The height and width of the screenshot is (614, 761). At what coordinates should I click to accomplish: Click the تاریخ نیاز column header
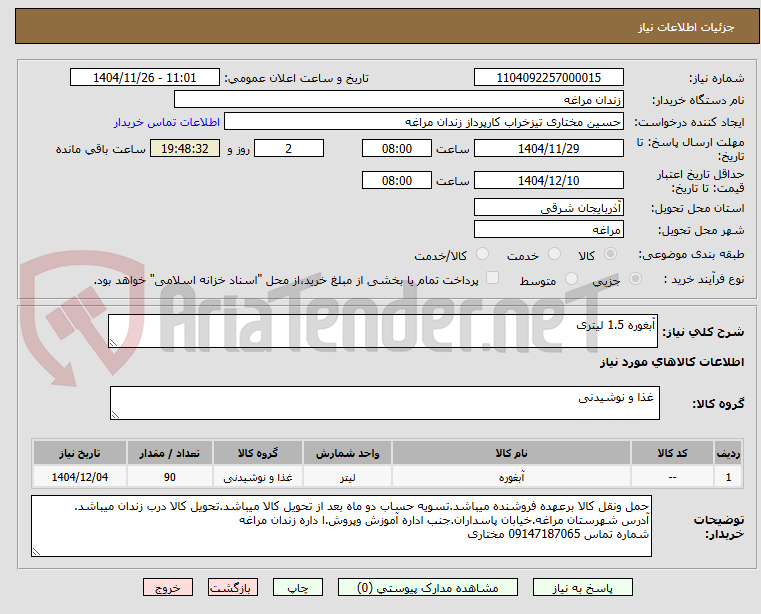tap(80, 453)
